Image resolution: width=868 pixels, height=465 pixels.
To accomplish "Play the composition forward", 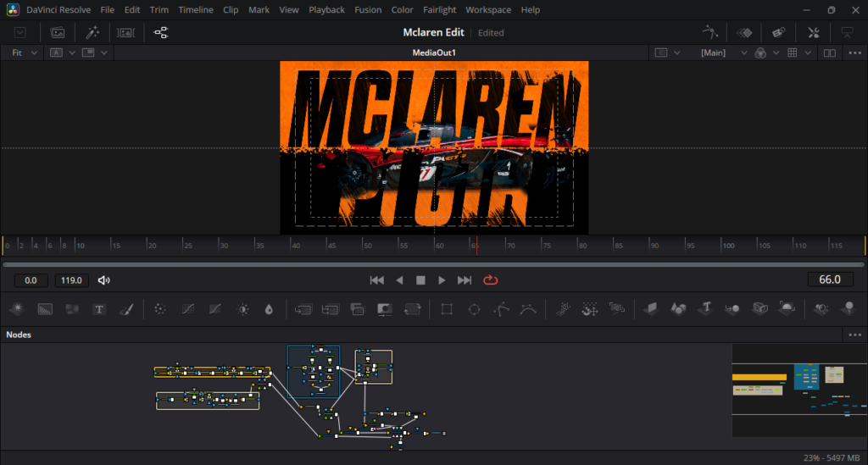I will point(442,280).
